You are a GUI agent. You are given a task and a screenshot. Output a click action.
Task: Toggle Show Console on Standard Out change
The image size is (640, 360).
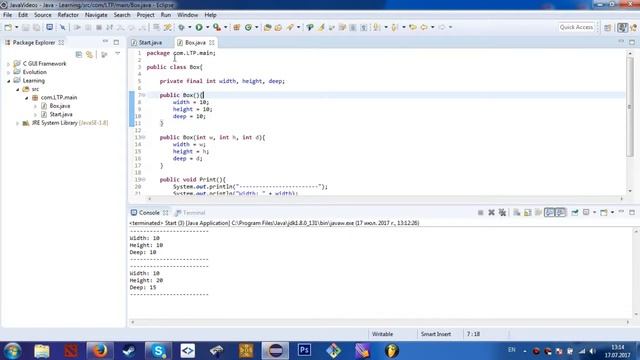(x=549, y=213)
